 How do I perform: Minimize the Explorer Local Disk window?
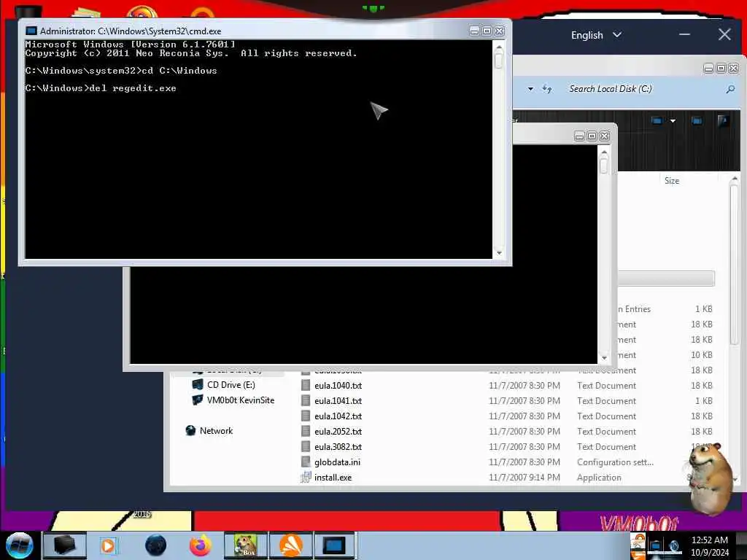click(x=709, y=69)
